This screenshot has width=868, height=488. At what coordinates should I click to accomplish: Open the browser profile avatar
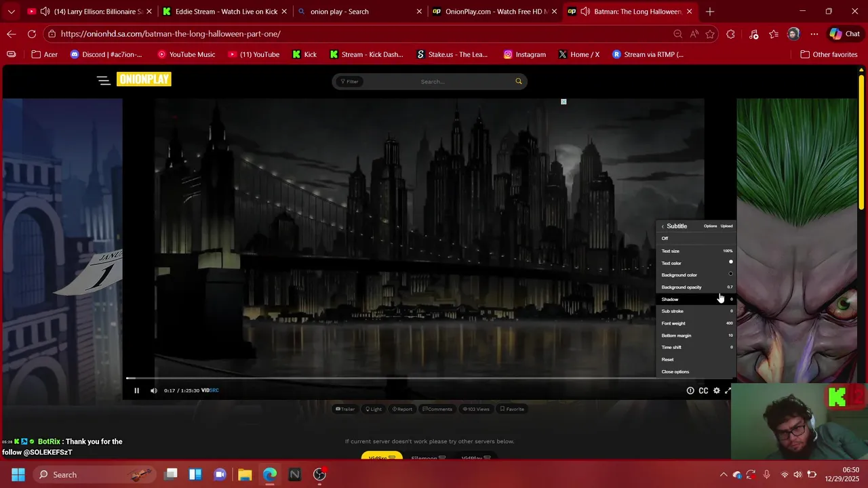point(793,34)
